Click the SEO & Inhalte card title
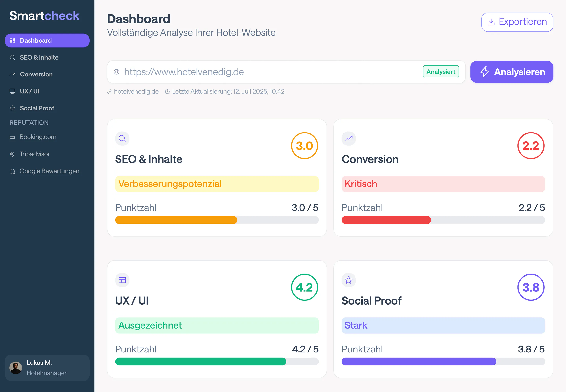Image resolution: width=566 pixels, height=392 pixels. pyautogui.click(x=149, y=159)
